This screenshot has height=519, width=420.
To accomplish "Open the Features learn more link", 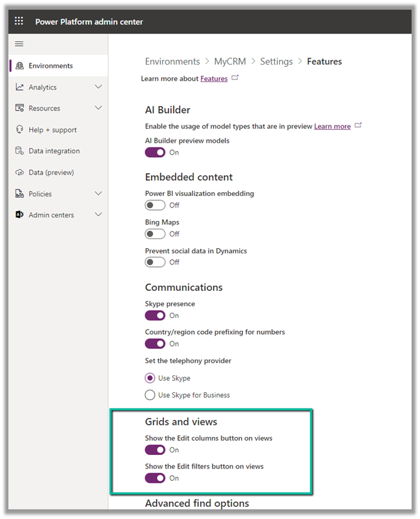I will pos(214,79).
